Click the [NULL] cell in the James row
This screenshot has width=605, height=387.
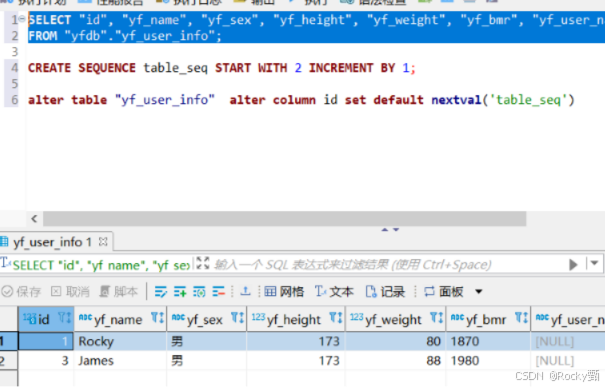tap(568, 360)
